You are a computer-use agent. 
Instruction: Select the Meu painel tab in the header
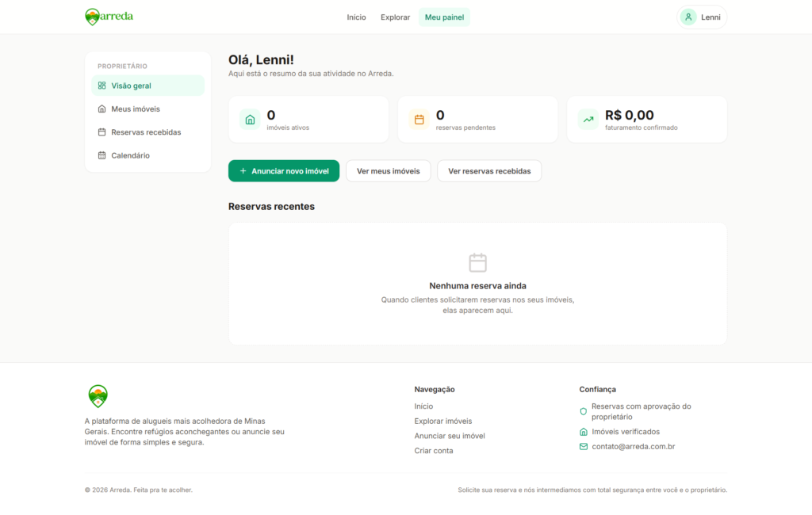click(444, 17)
